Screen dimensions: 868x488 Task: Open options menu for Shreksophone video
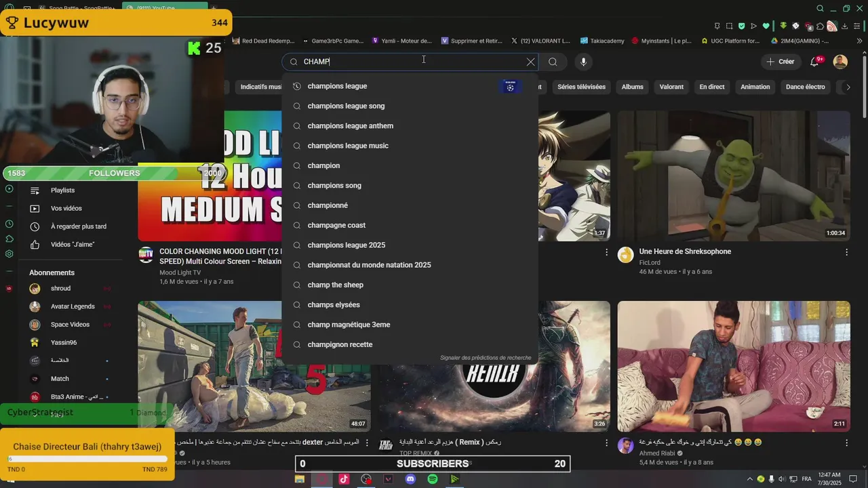point(846,252)
